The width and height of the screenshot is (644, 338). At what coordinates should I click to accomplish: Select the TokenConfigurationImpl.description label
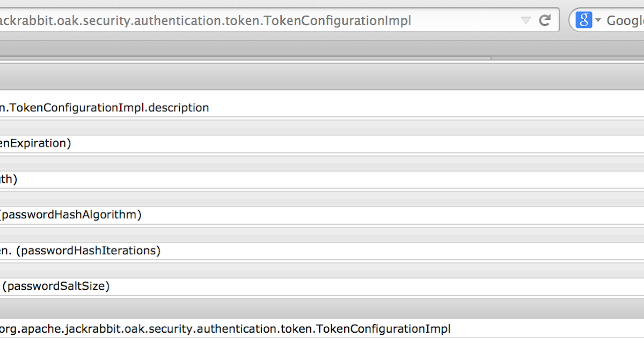pos(105,107)
